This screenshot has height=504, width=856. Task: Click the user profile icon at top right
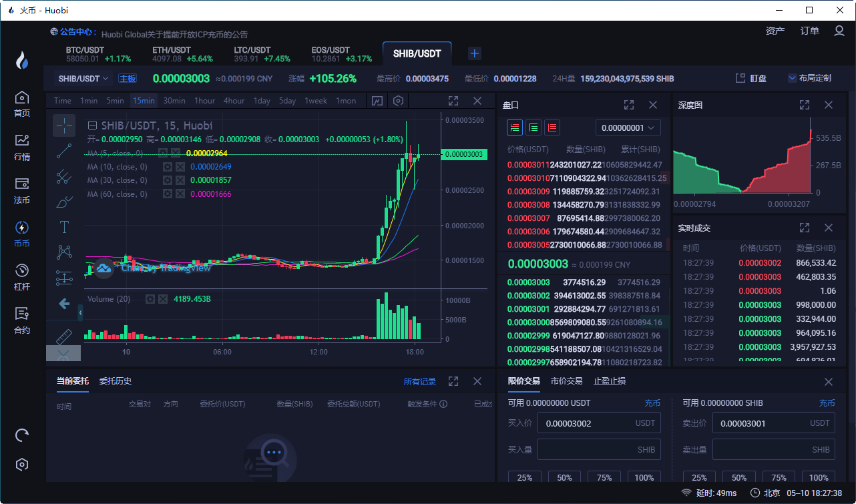tap(839, 31)
